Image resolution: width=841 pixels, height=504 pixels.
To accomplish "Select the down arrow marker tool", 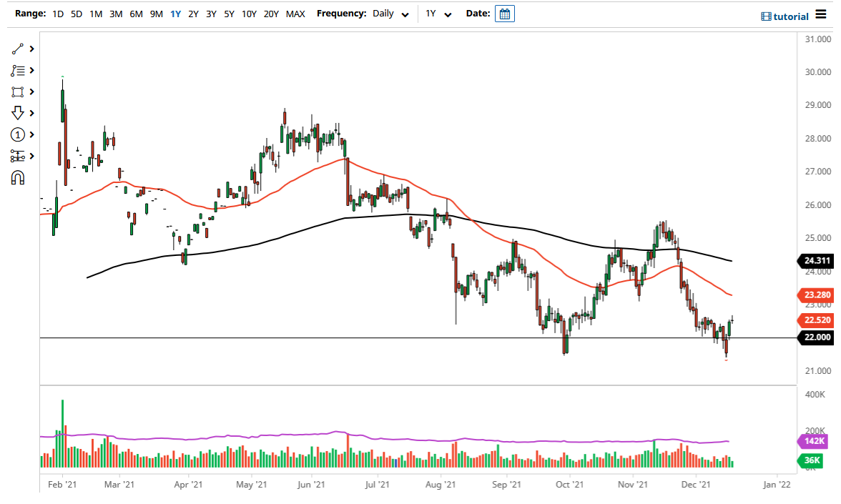I will tap(18, 113).
